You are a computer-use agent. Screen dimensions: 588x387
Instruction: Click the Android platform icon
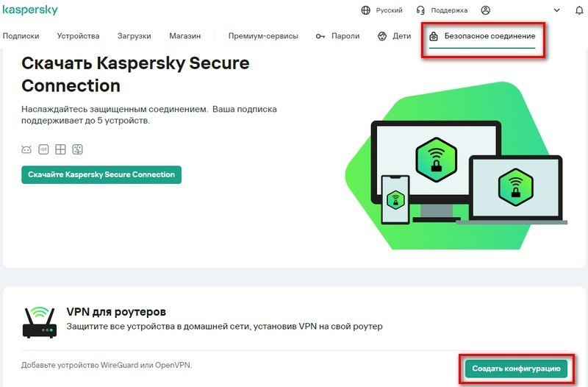(27, 149)
